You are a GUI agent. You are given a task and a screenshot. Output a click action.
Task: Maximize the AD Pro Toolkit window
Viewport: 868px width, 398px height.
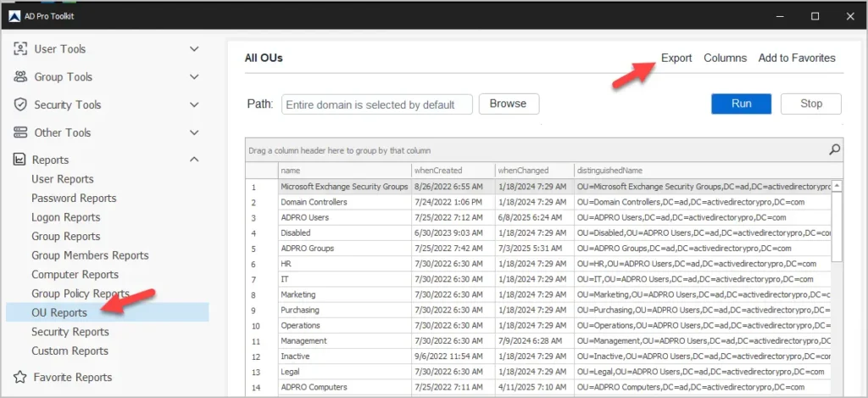click(815, 16)
